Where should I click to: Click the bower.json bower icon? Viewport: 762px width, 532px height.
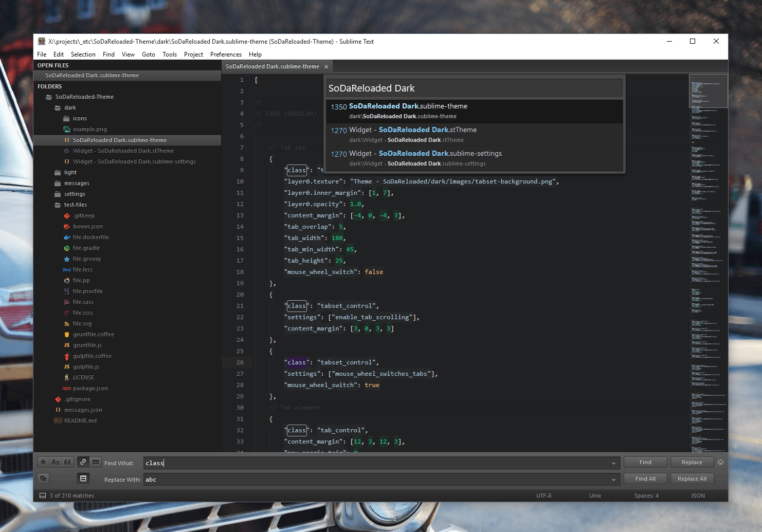(67, 227)
